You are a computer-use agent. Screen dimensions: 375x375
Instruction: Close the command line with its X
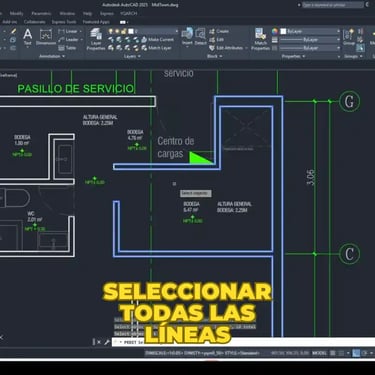pyautogui.click(x=99, y=342)
